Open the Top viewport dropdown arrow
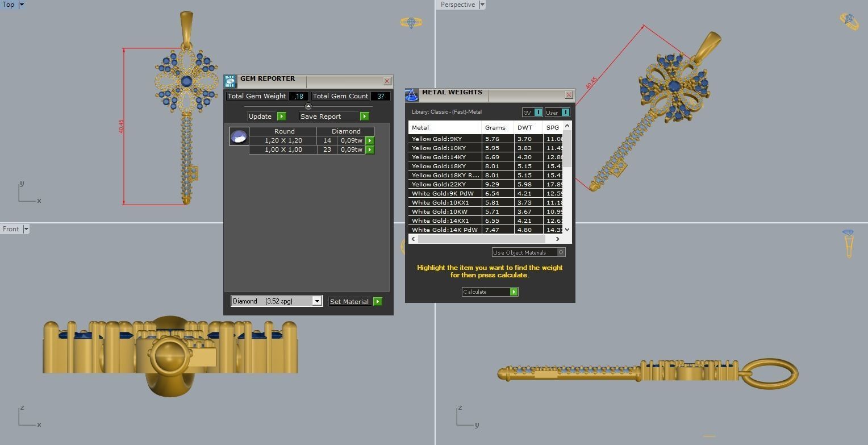This screenshot has height=445, width=868. (x=22, y=5)
